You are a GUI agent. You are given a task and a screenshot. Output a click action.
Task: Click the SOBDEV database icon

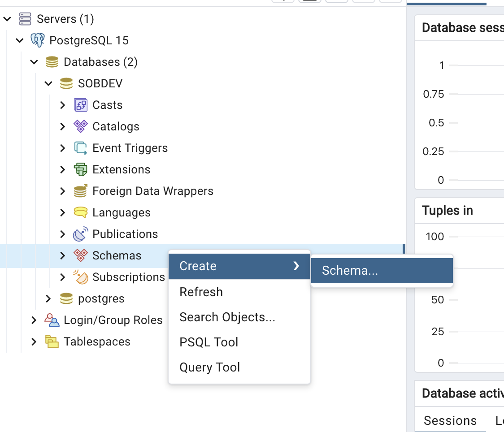click(x=66, y=83)
